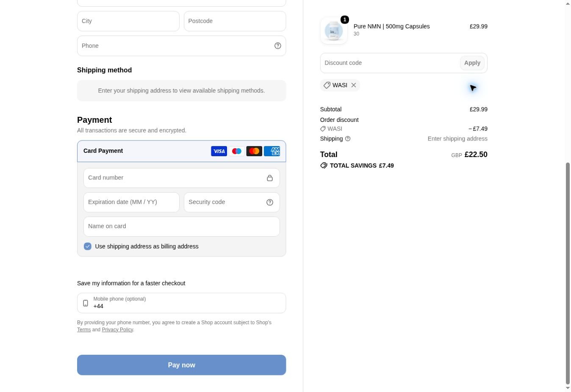Screen dimensions: 571x392
Task: Click the discount amount −£7.49
Action: [478, 129]
